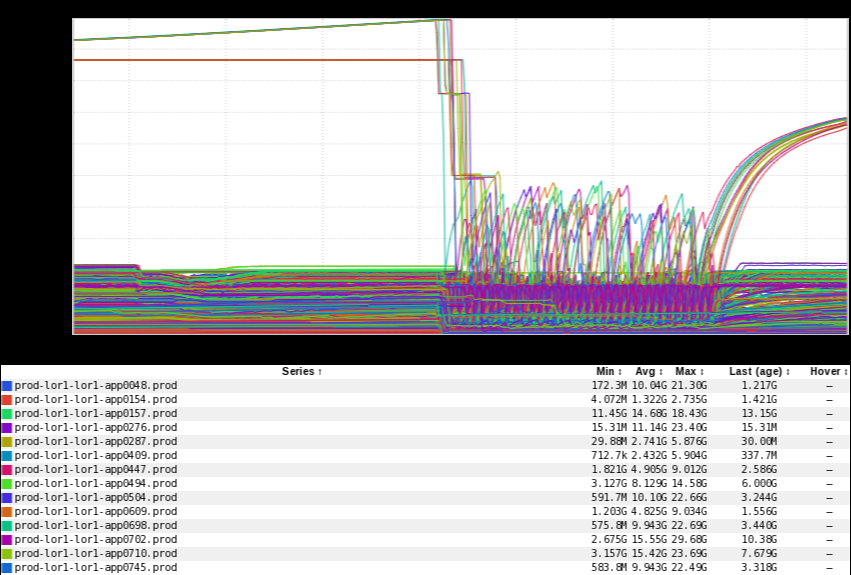
Task: Click the purple swatch for app0276 series
Action: click(x=7, y=428)
